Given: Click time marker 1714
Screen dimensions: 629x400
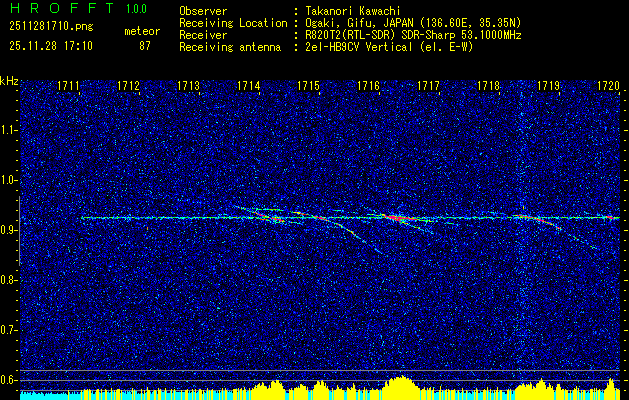Looking at the screenshot, I should 248,86.
